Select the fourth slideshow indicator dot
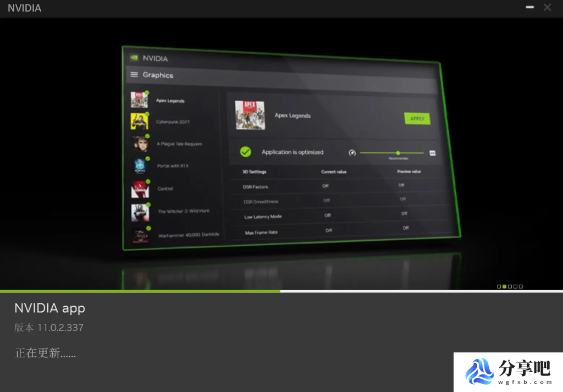The image size is (563, 392). coord(515,286)
